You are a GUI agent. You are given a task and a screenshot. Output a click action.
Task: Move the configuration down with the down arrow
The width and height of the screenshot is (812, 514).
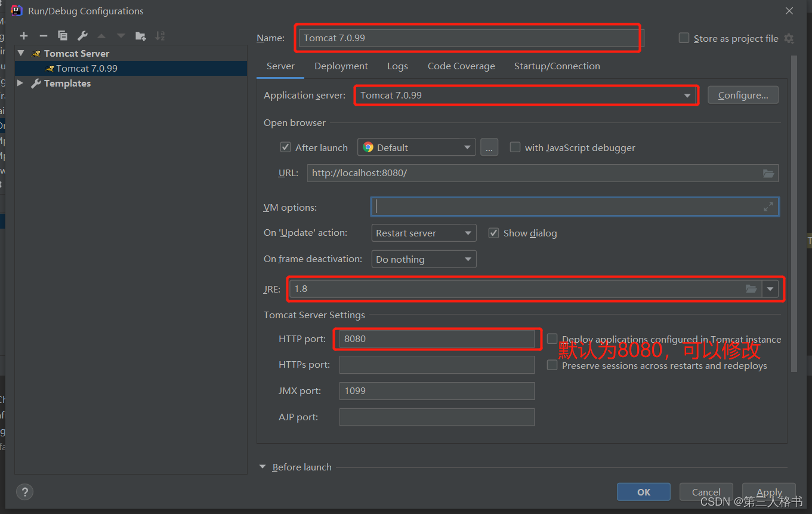pos(121,36)
